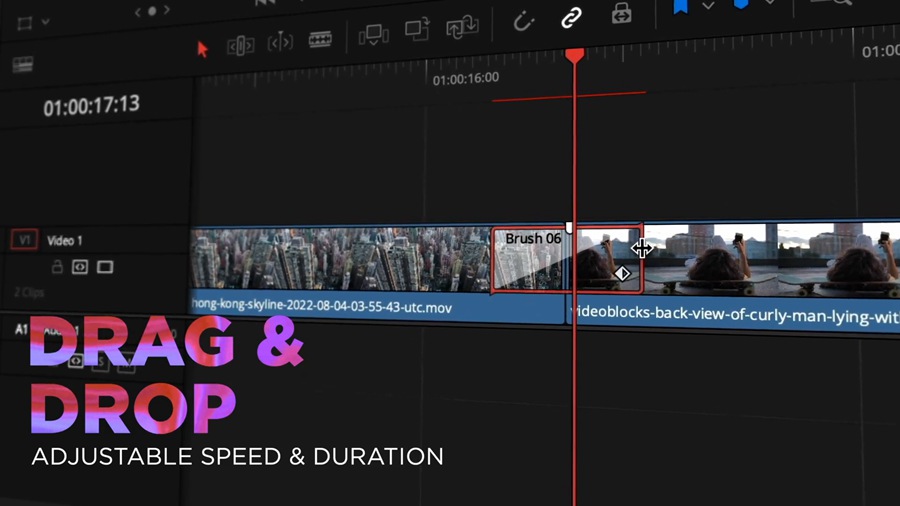Click the Replace Clip toolbar icon
The width and height of the screenshot is (900, 506).
[x=462, y=26]
